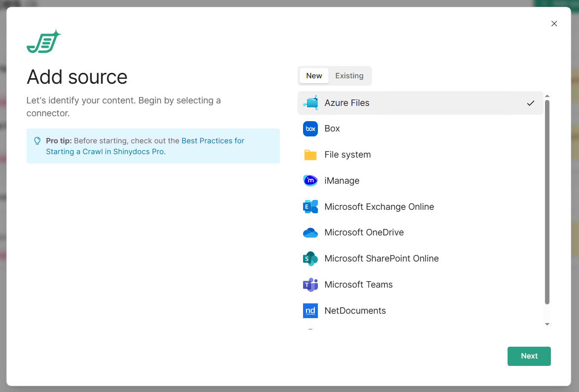Click the Microsoft Exchange Online icon
579x392 pixels.
click(x=310, y=207)
